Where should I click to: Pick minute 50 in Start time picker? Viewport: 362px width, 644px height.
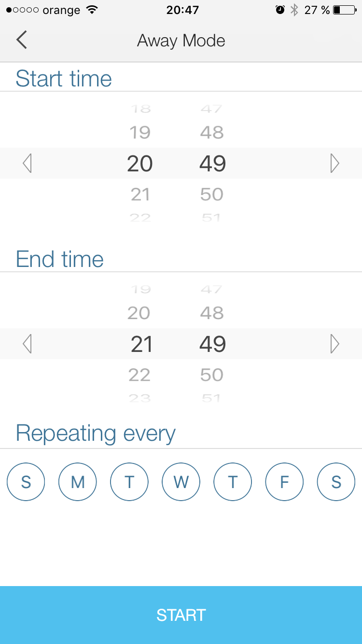coord(212,195)
